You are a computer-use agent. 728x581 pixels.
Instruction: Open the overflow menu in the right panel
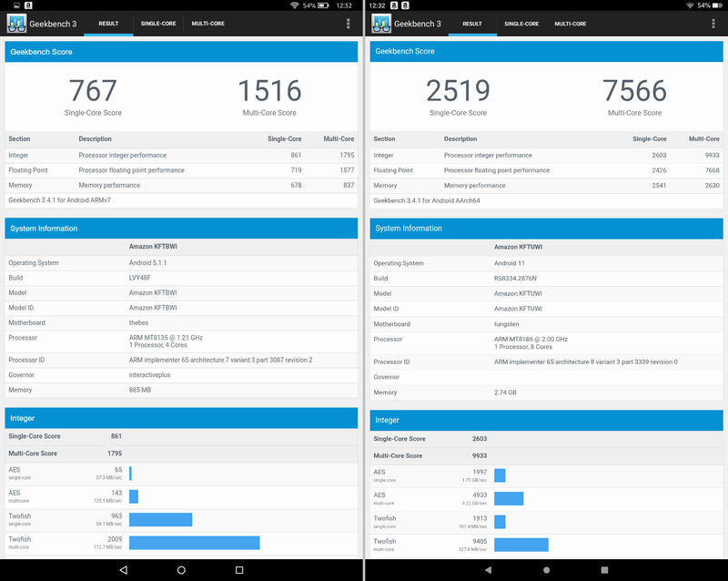tap(714, 23)
